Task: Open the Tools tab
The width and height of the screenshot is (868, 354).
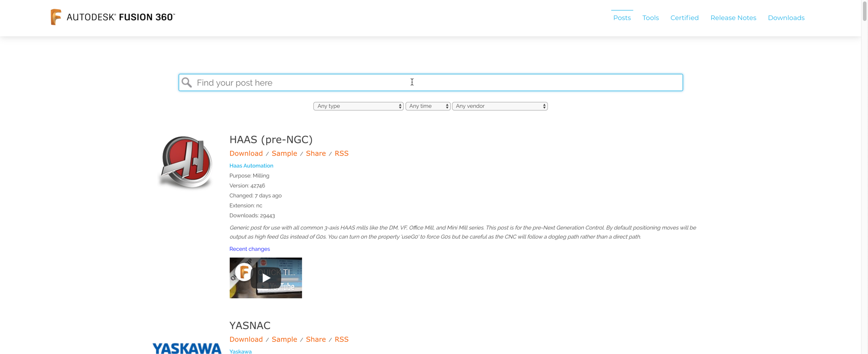Action: coord(651,18)
